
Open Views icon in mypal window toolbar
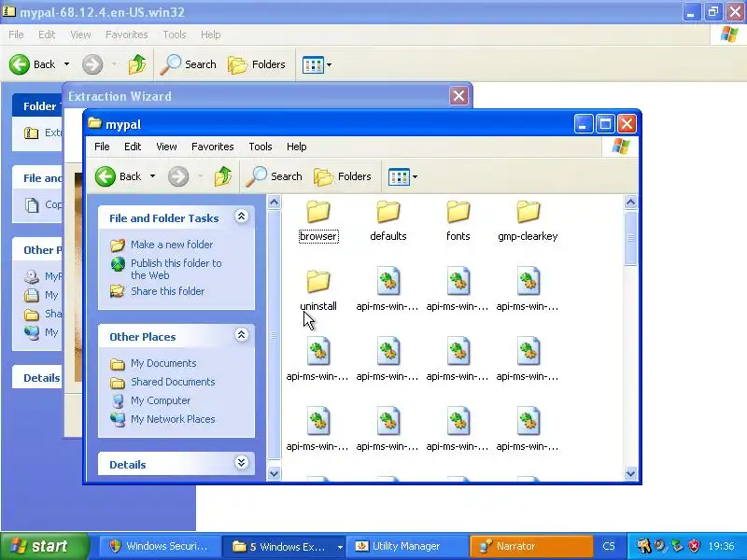(399, 176)
